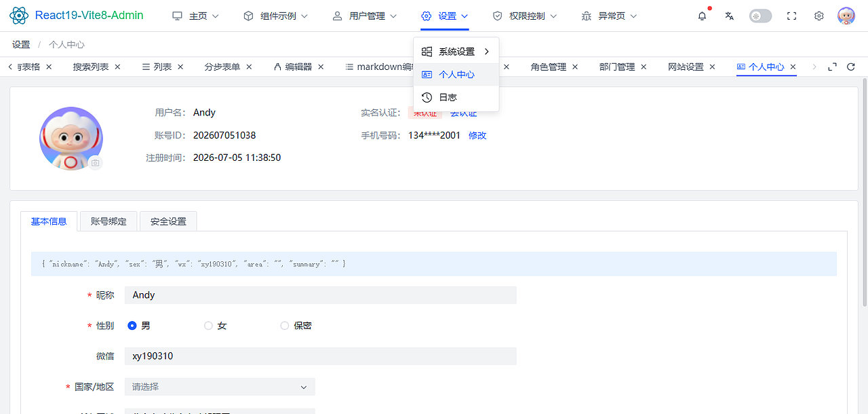The height and width of the screenshot is (414, 868).
Task: Select the 男 radio button
Action: [x=132, y=326]
